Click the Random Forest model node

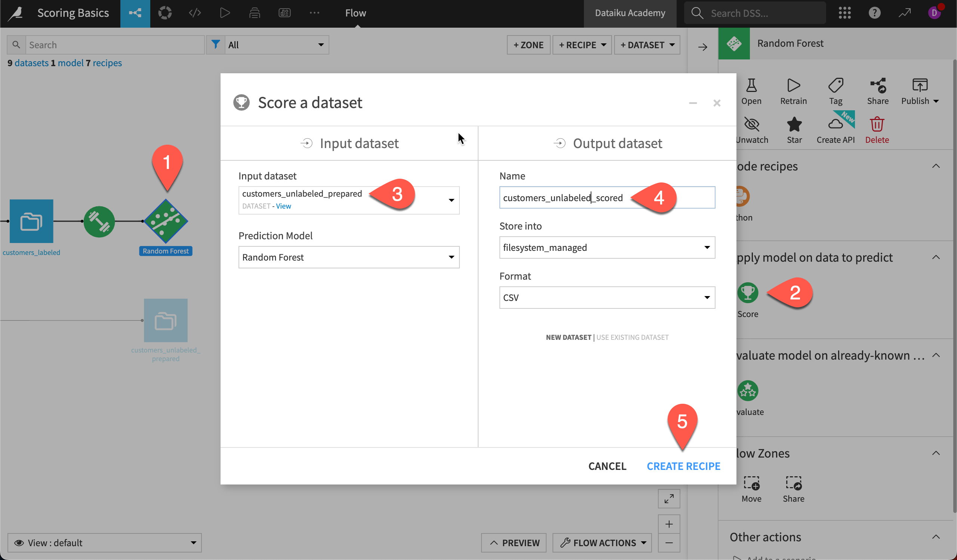[x=166, y=221]
